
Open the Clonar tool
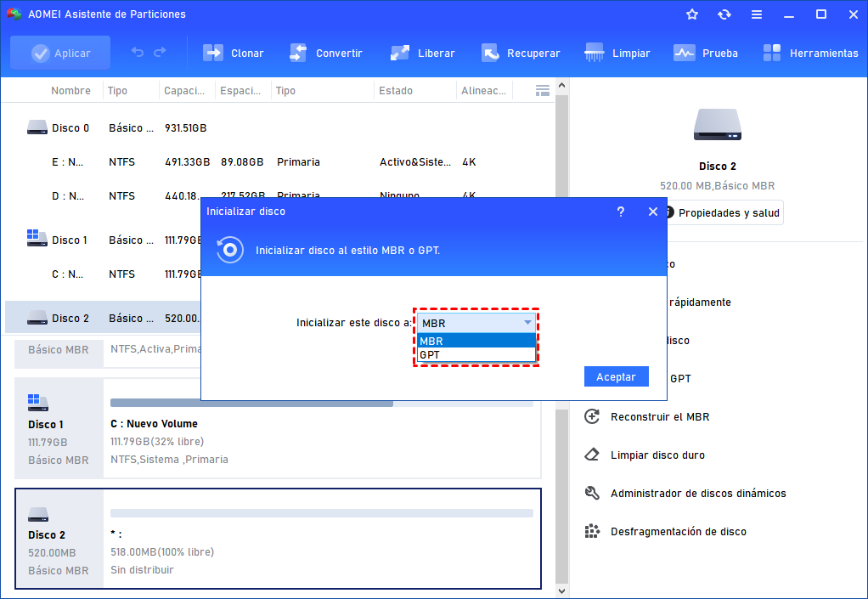click(x=233, y=54)
